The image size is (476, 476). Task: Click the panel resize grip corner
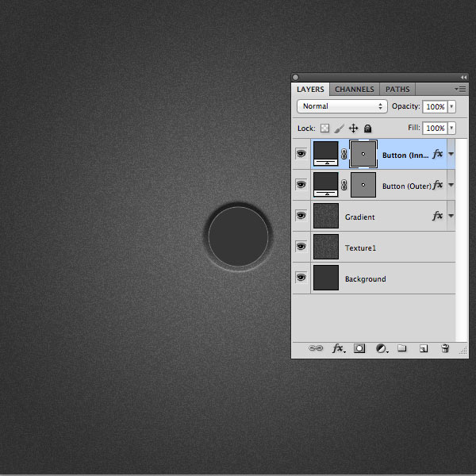point(463,351)
